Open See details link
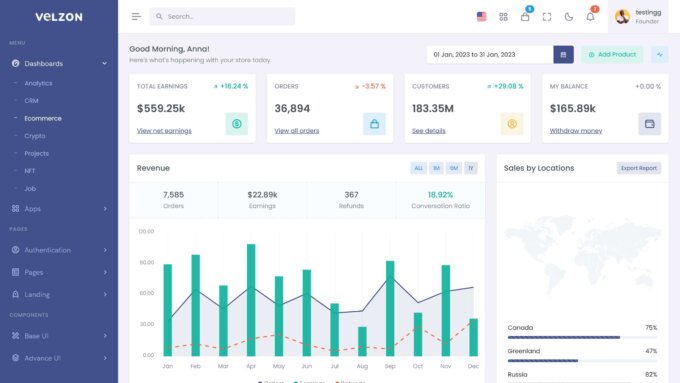This screenshot has height=383, width=680. click(x=428, y=131)
